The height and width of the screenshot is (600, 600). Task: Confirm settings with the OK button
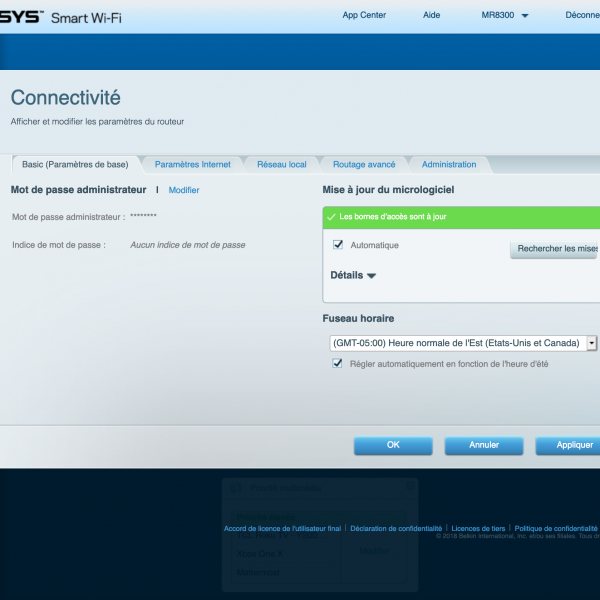click(393, 445)
